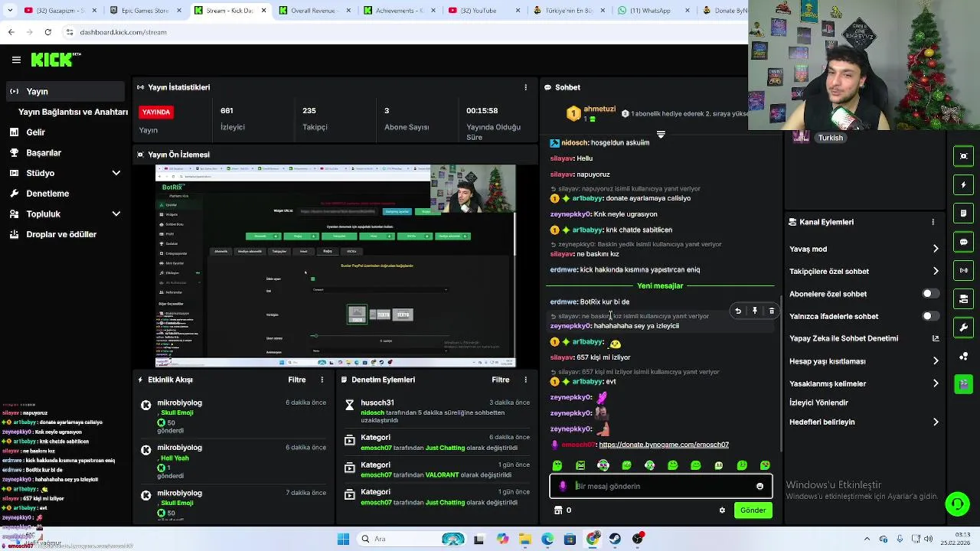Click the green Gönder button

coord(753,510)
